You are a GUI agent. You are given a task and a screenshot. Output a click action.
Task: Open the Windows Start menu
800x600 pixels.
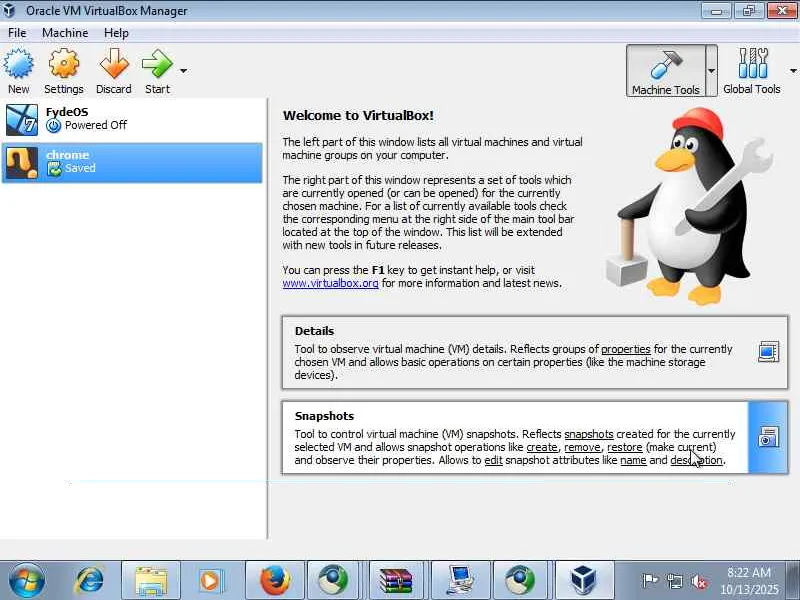[27, 580]
